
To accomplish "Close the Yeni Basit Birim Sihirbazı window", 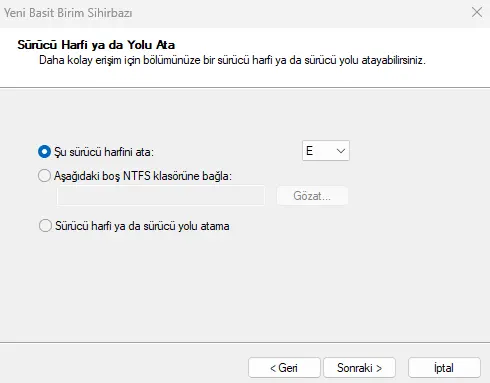I will point(477,12).
